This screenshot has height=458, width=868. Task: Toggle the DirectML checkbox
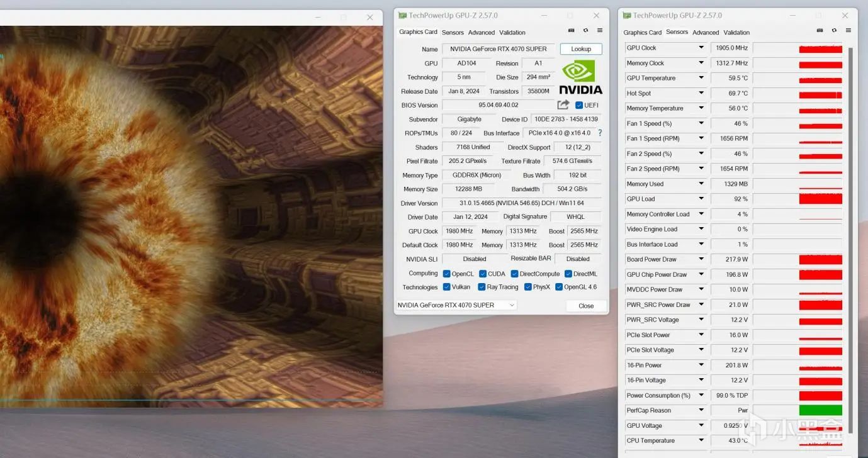[x=568, y=274]
